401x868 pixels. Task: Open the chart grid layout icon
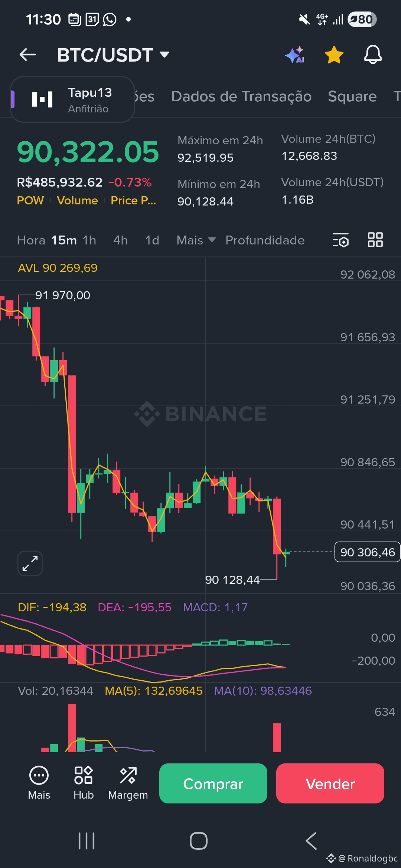pos(375,240)
